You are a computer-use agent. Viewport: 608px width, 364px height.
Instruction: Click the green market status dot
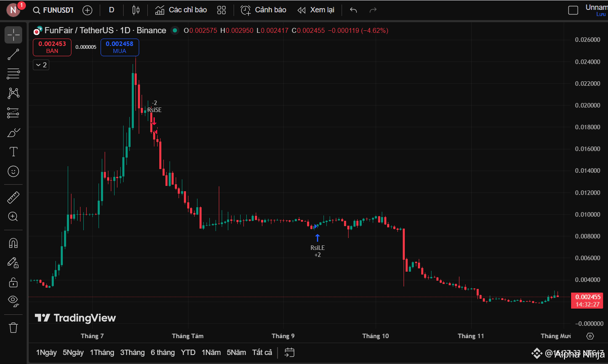click(175, 30)
